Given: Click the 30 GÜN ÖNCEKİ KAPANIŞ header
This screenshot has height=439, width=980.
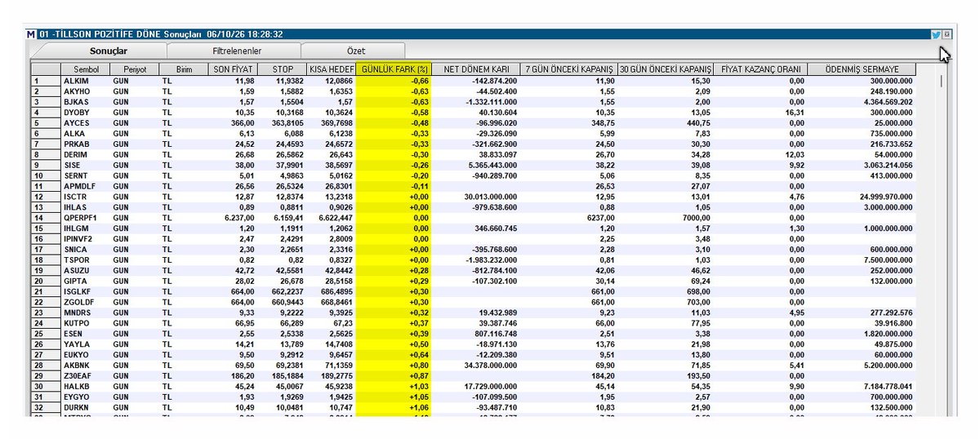Looking at the screenshot, I should click(666, 70).
